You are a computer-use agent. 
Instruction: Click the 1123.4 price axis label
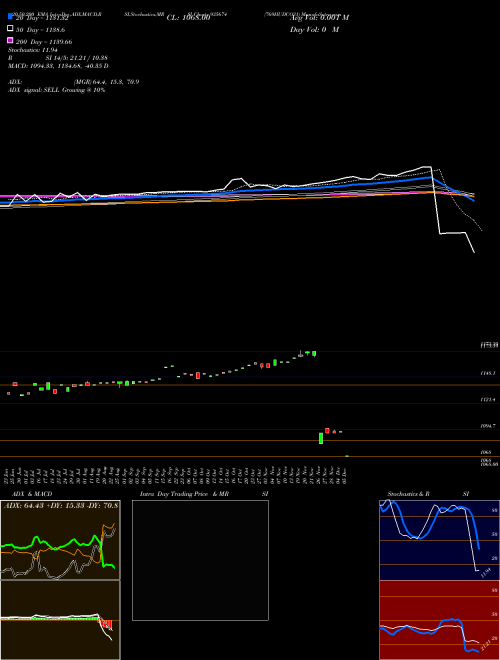click(x=488, y=399)
